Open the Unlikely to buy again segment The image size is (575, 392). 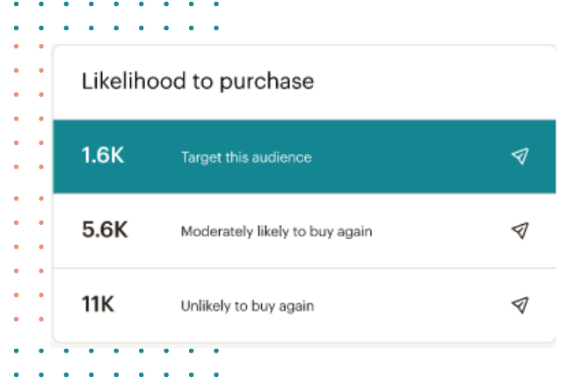pos(248,306)
